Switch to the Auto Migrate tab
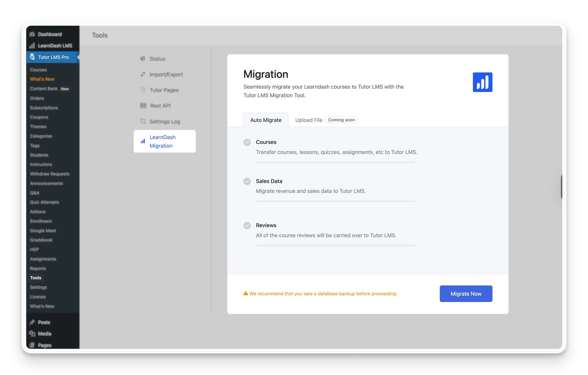588x375 pixels. 266,120
